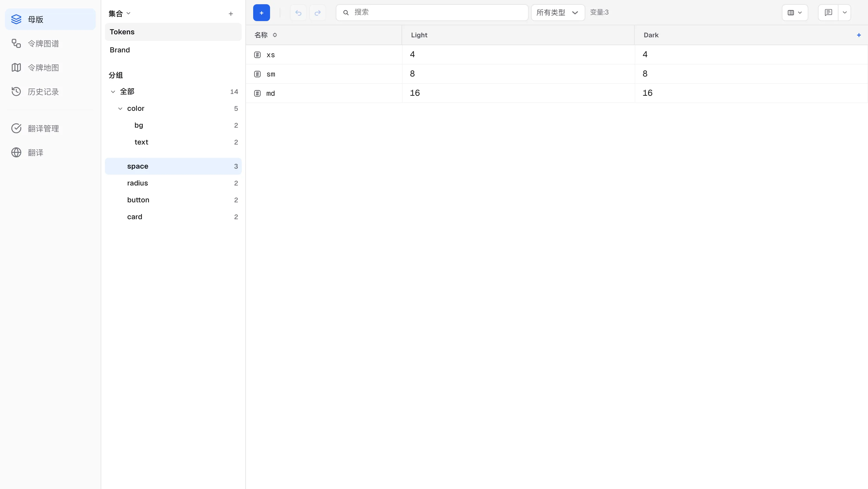Go to 令牌地图 view
868x489 pixels.
click(50, 68)
